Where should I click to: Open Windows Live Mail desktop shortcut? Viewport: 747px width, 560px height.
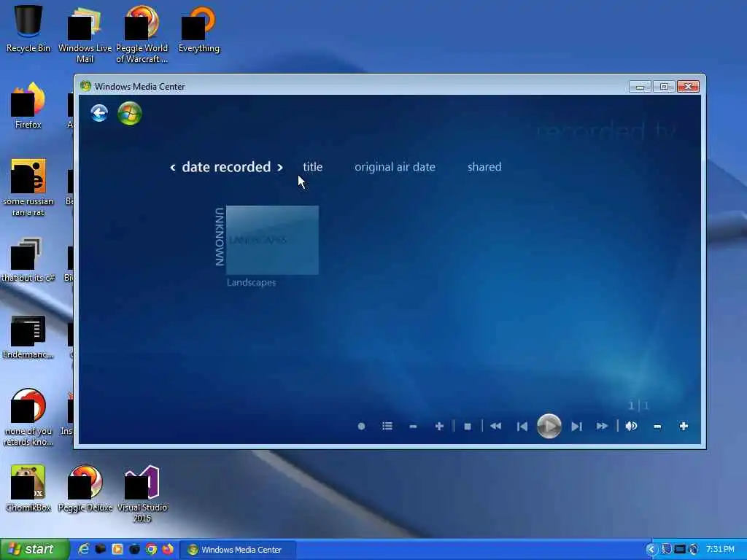(85, 34)
